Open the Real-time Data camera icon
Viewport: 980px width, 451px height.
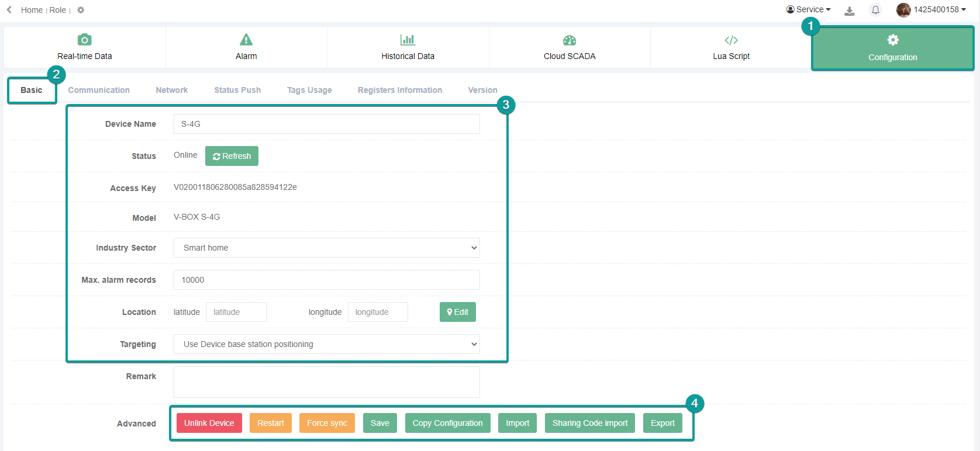point(85,40)
